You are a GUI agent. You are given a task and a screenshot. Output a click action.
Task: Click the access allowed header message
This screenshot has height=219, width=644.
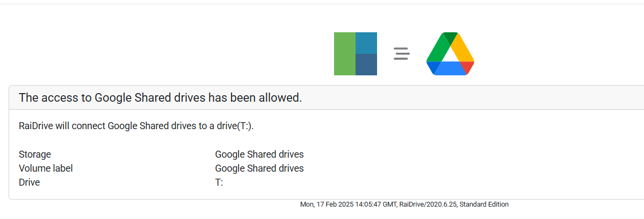click(161, 97)
